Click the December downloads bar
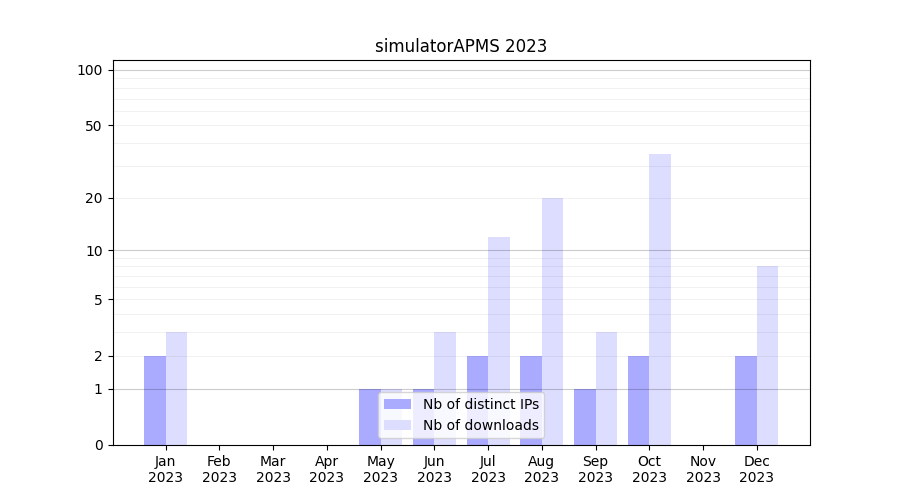The height and width of the screenshot is (500, 900). [767, 355]
